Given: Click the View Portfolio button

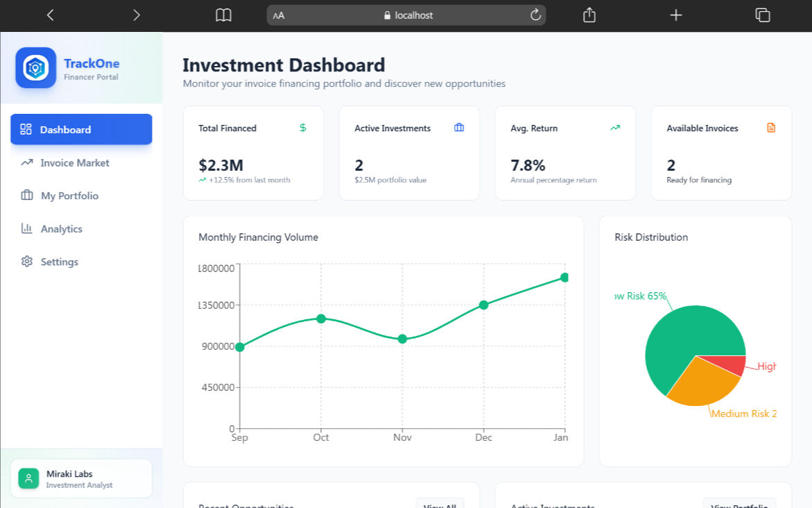Looking at the screenshot, I should (x=739, y=505).
